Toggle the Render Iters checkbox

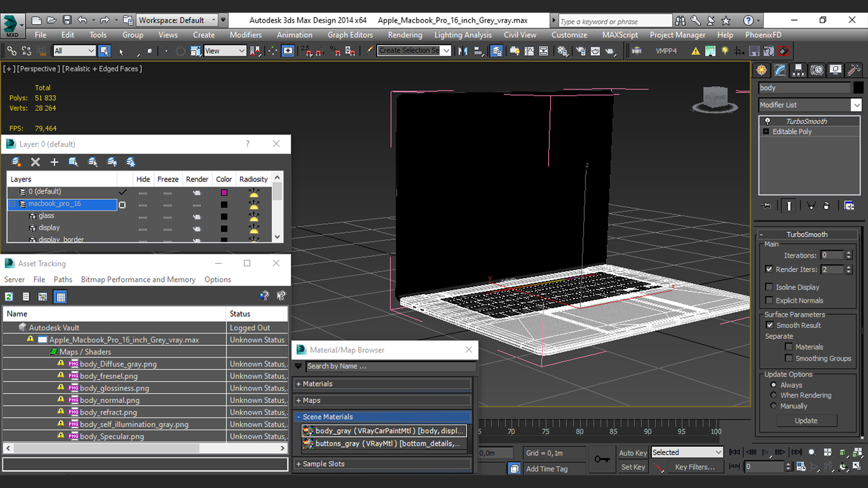coord(769,269)
